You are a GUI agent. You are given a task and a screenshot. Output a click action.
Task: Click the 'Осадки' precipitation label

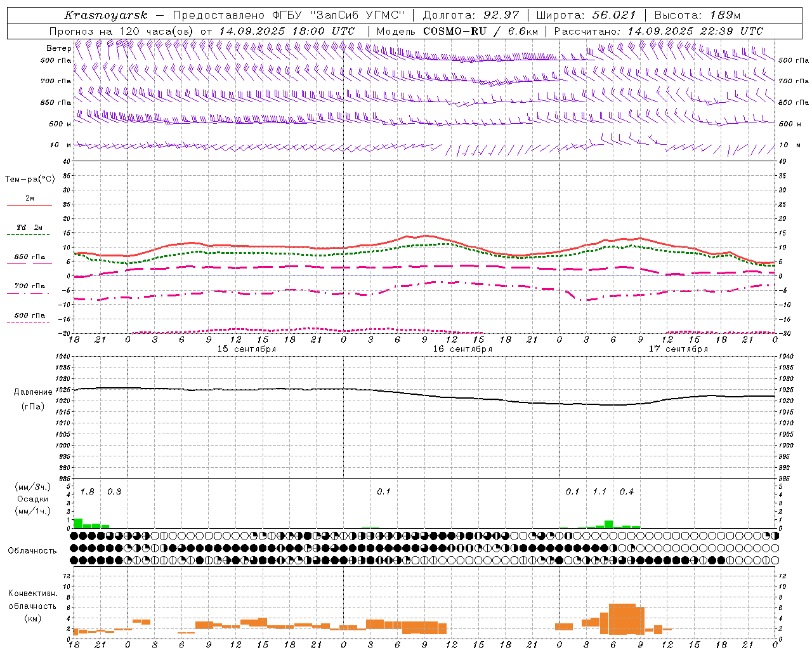(x=33, y=500)
